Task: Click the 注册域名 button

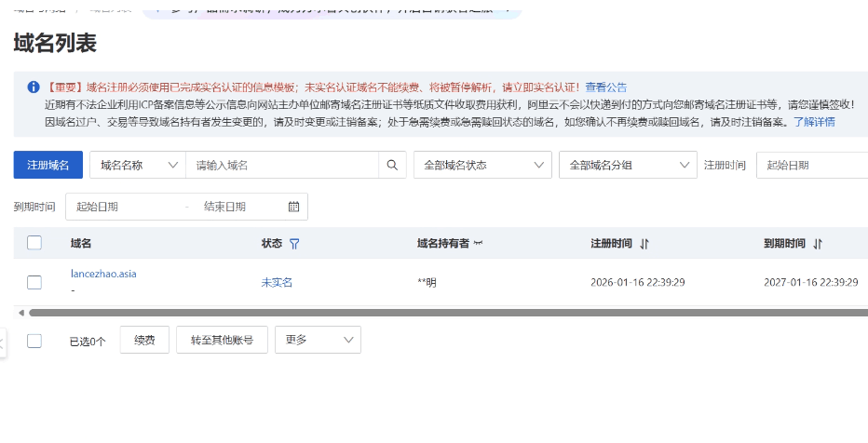Action: point(48,165)
